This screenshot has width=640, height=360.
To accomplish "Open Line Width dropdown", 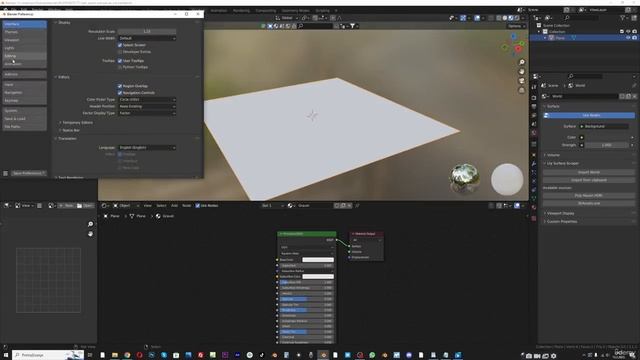I will (147, 38).
